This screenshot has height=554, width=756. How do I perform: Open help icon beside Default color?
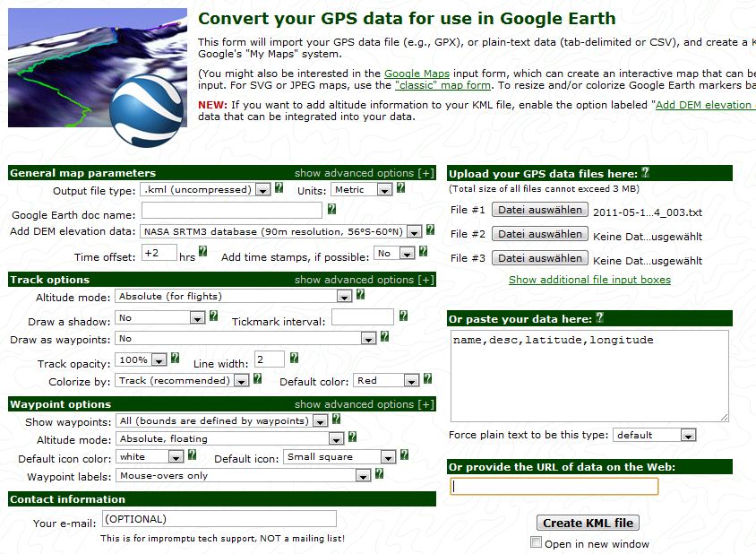coord(427,379)
